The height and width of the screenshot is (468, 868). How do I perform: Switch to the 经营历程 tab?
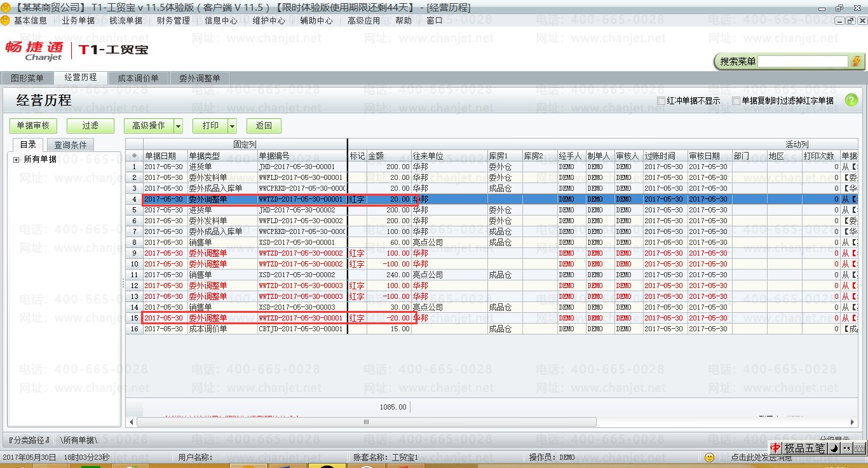(81, 78)
